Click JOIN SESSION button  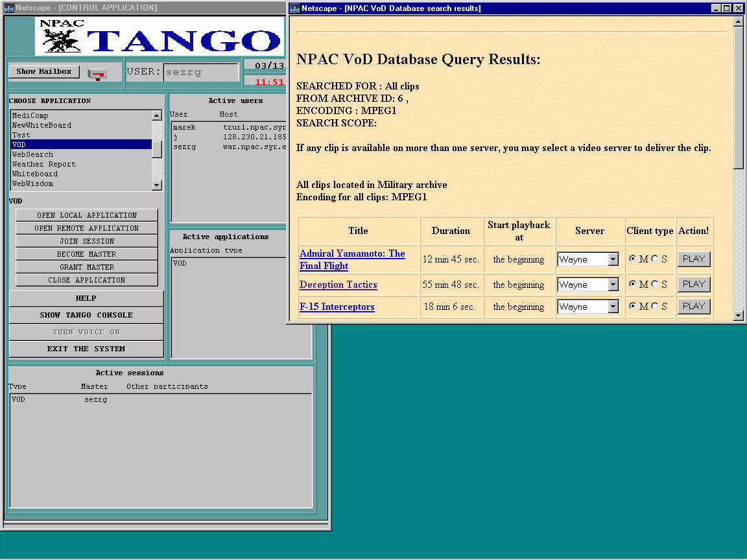tap(87, 241)
